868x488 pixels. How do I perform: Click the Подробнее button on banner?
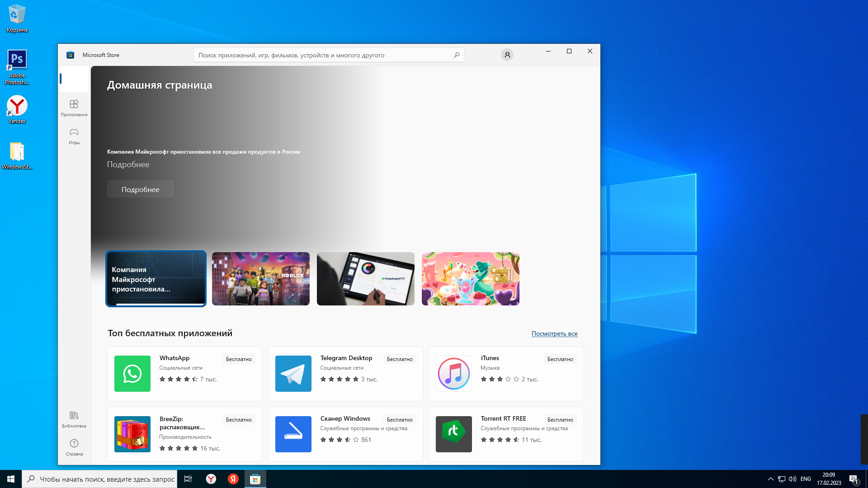141,189
